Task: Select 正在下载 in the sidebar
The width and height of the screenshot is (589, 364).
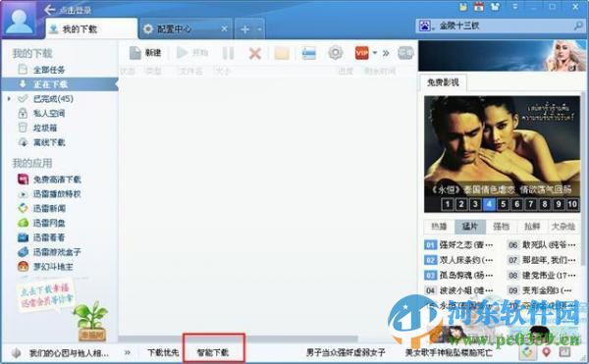Action: tap(60, 84)
